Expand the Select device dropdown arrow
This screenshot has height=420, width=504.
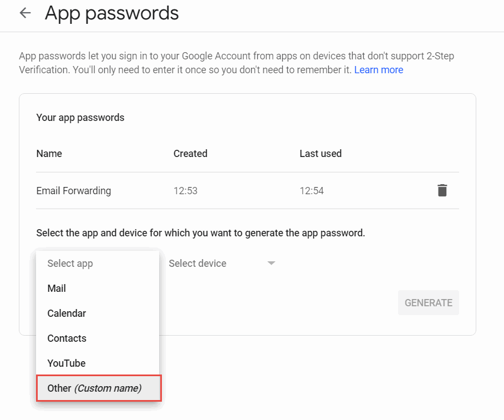(271, 263)
